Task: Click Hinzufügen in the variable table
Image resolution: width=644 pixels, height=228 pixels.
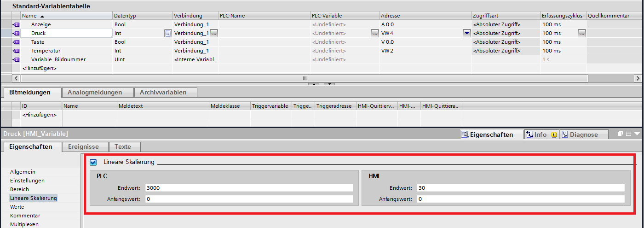Action: (39, 68)
